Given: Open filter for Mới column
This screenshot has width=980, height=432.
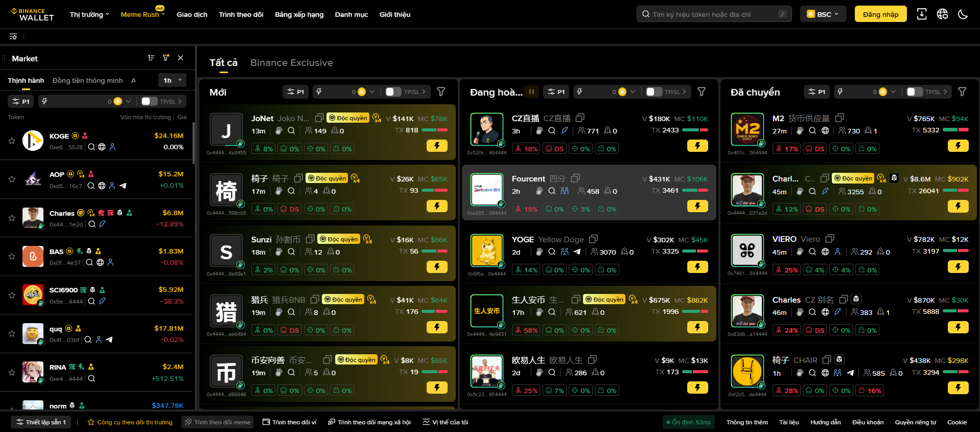Looking at the screenshot, I should [441, 92].
